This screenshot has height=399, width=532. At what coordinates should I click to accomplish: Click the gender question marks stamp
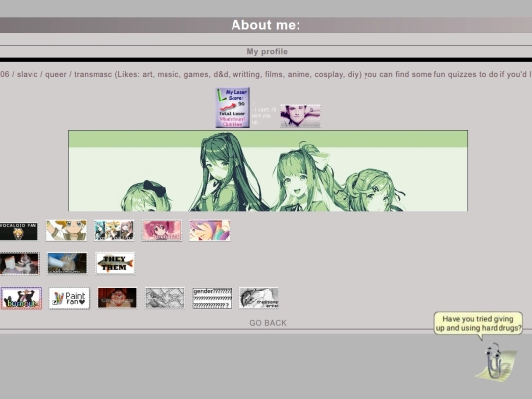212,298
